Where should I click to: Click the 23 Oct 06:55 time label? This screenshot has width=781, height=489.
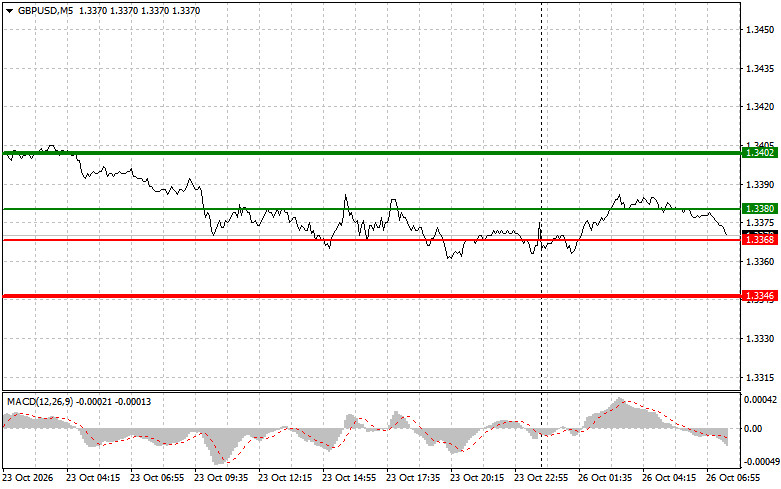(x=157, y=478)
